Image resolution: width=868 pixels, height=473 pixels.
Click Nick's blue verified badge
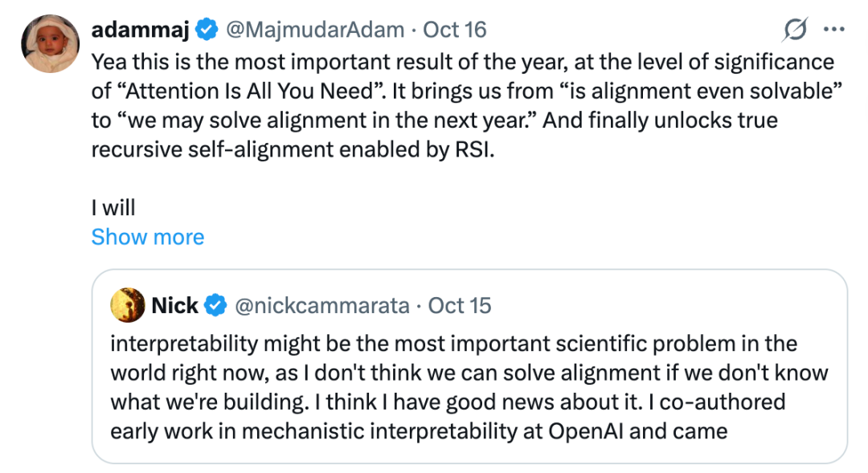click(215, 305)
